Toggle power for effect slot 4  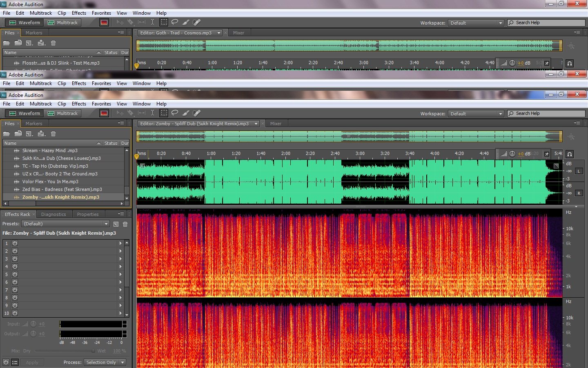click(x=15, y=266)
